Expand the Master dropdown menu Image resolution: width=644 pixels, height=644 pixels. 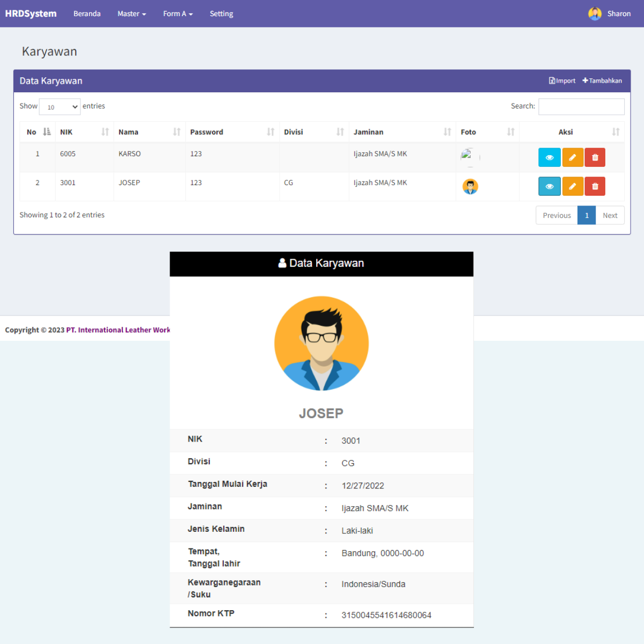pyautogui.click(x=131, y=14)
